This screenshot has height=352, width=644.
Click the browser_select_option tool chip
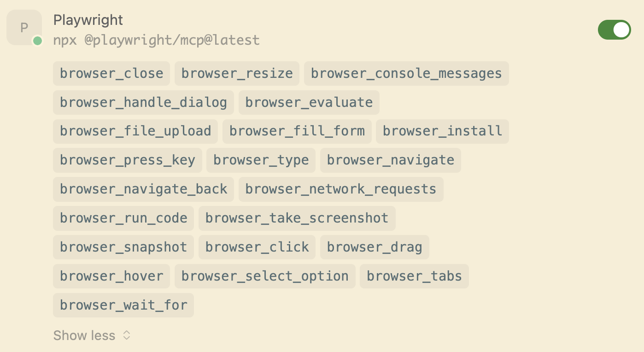point(265,276)
